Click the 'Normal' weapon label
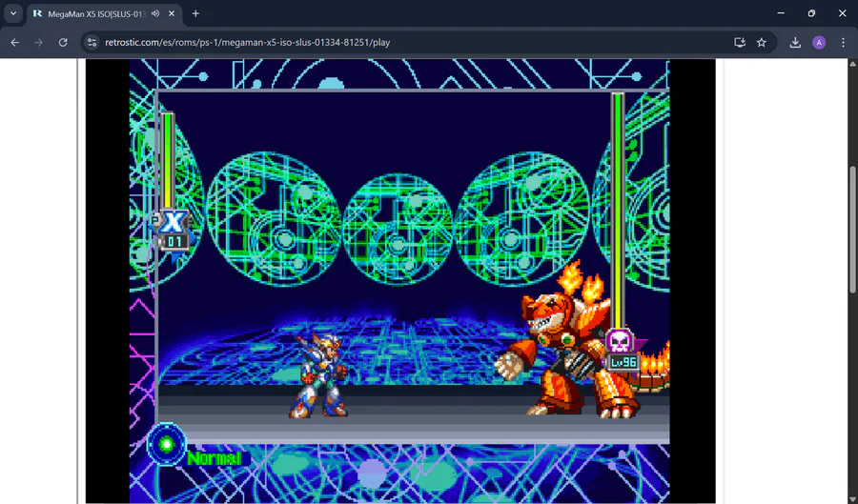The width and height of the screenshot is (858, 504). 214,458
